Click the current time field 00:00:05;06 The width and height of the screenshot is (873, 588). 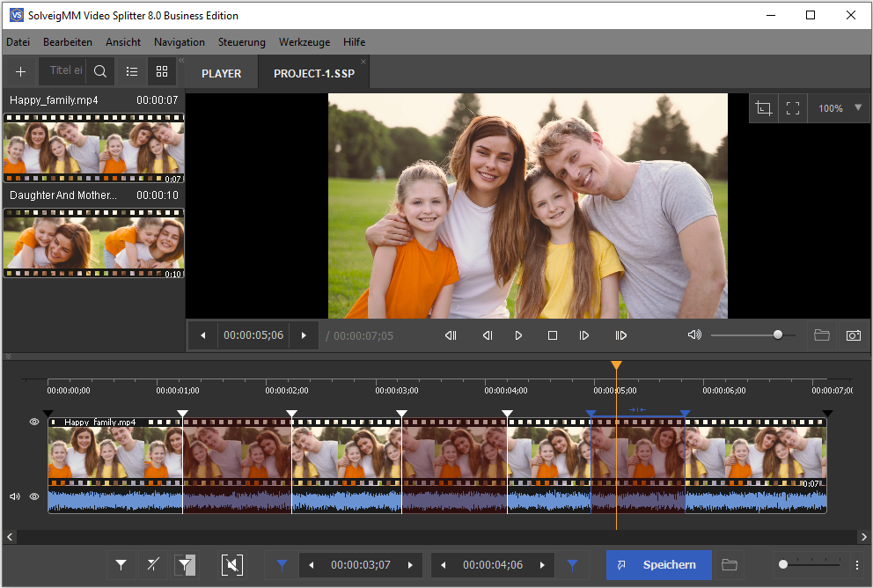tap(253, 335)
